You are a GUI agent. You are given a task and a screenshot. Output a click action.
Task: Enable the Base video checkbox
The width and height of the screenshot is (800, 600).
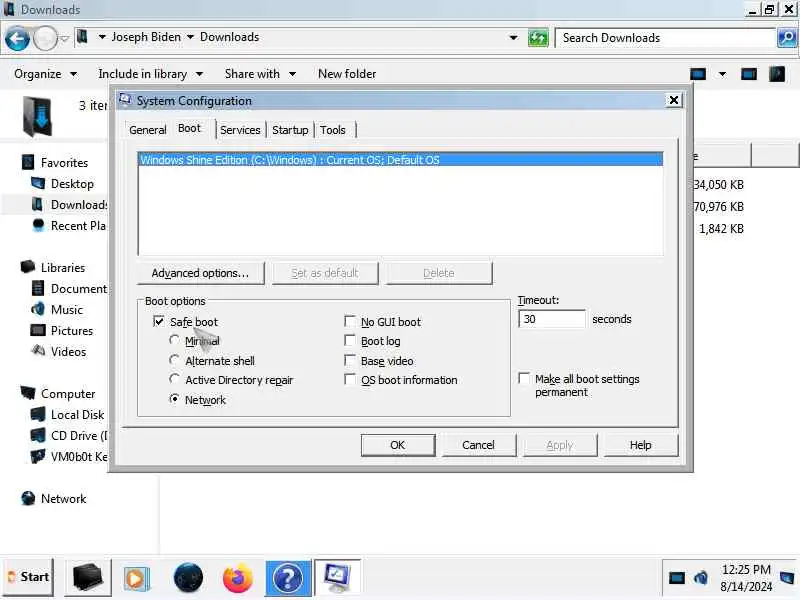click(x=350, y=360)
